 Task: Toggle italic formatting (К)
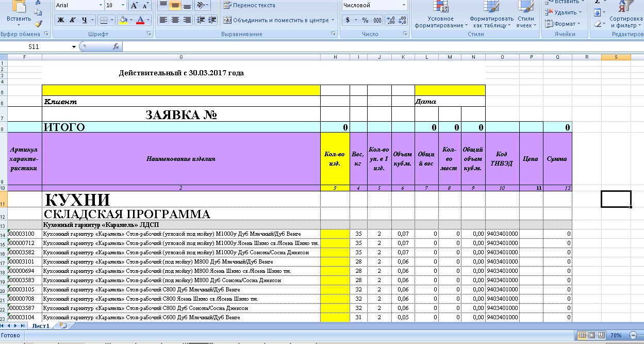coord(72,20)
